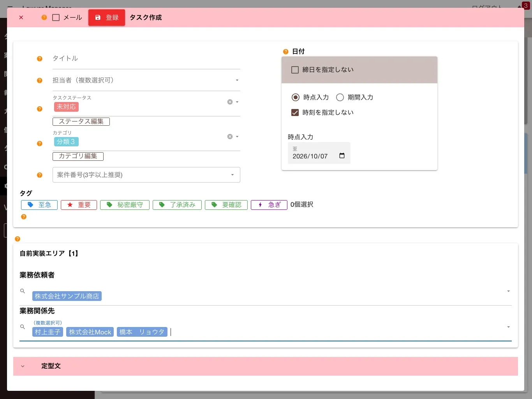Expand the 担当者 dropdown
Viewport: 532px width, 399px height.
point(237,80)
